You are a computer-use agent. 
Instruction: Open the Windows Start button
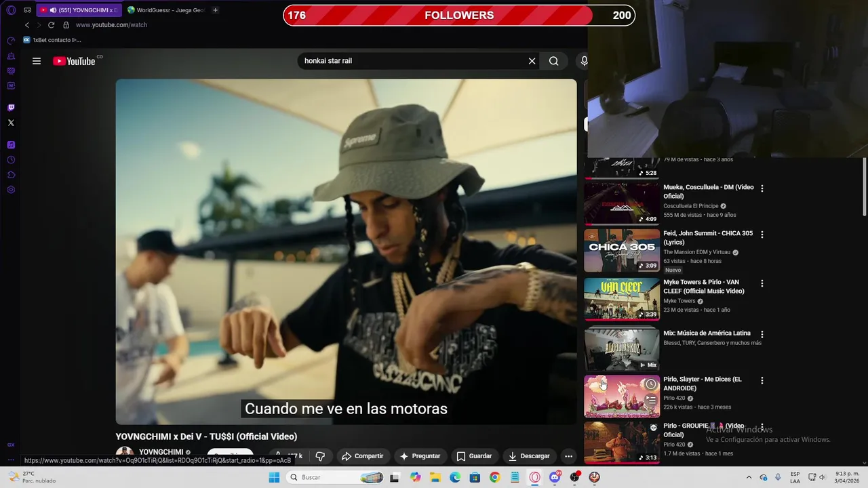tap(274, 477)
